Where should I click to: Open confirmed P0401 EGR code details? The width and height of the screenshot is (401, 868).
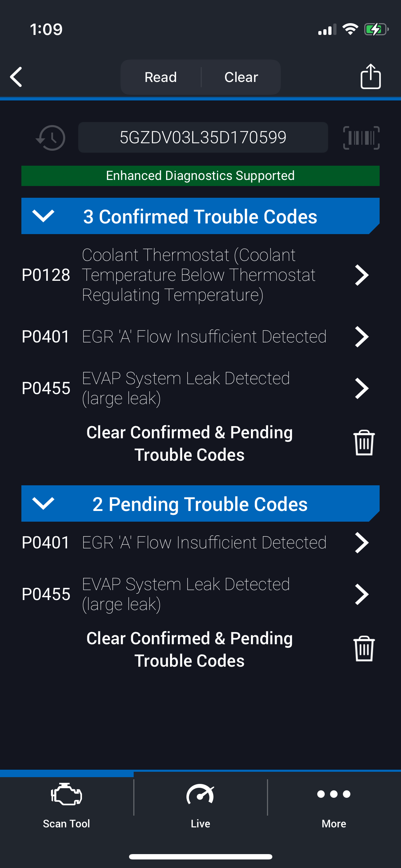(361, 337)
